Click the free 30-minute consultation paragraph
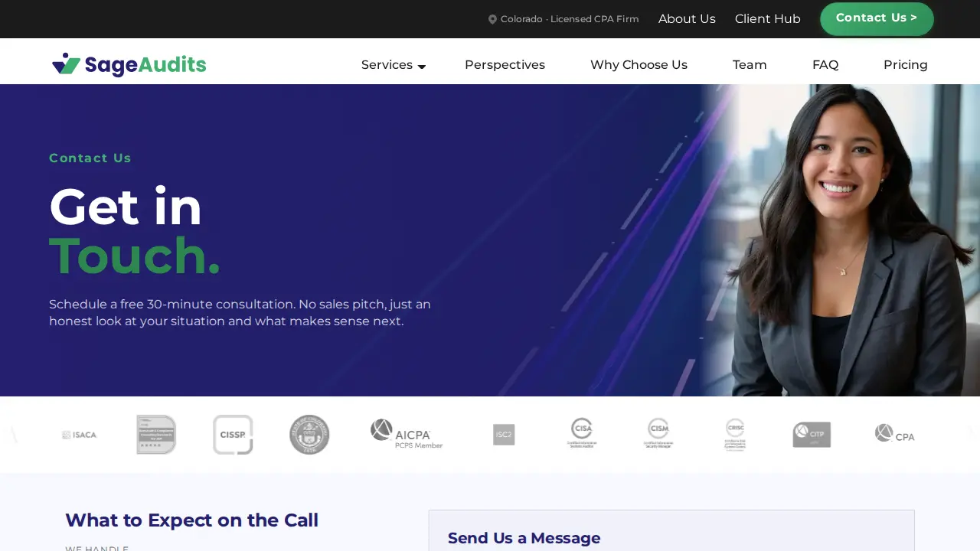Image resolution: width=980 pixels, height=551 pixels. 240,312
